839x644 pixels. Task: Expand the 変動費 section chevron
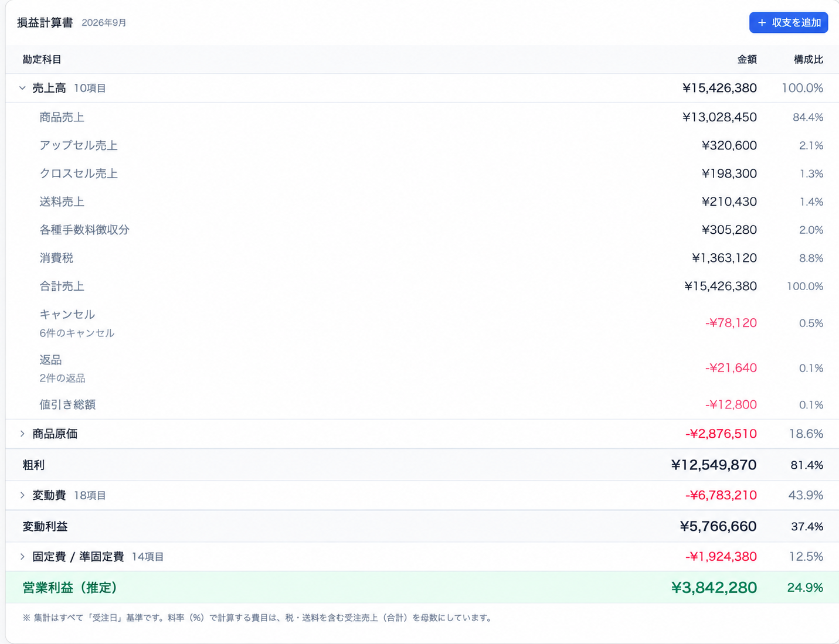tap(22, 495)
